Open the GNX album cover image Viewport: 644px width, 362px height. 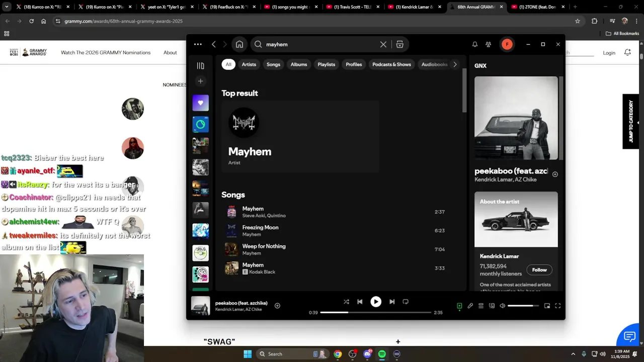click(x=516, y=118)
